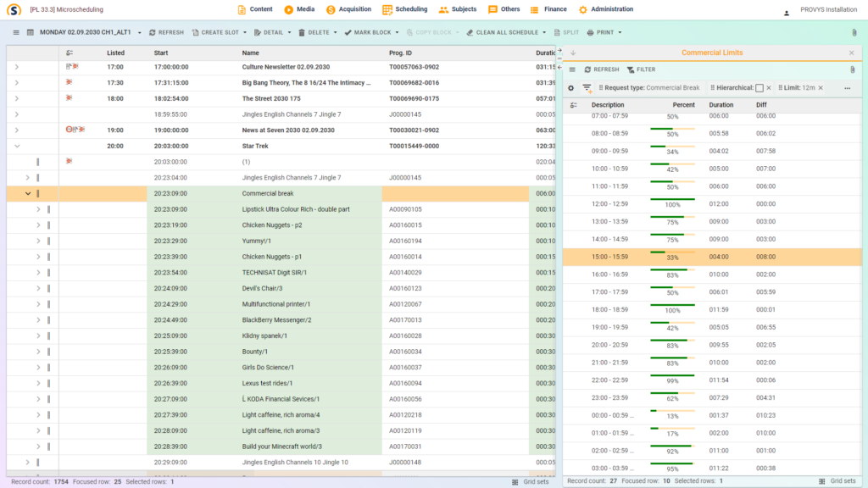
Task: Refresh the Commercial Limits panel
Action: point(602,69)
